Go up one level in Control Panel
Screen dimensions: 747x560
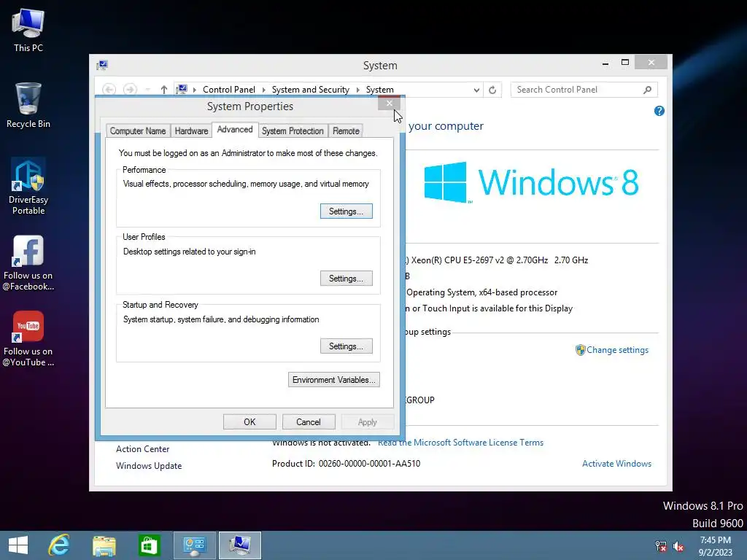point(163,90)
